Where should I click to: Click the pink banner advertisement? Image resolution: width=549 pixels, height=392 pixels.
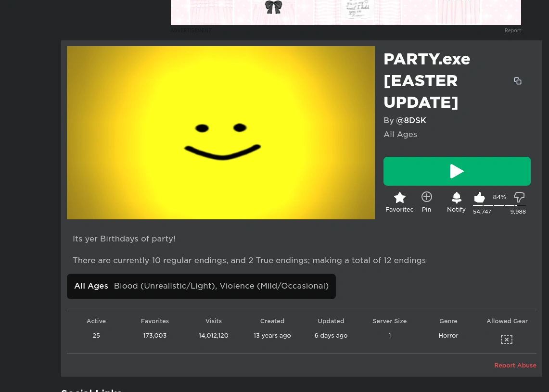346,12
